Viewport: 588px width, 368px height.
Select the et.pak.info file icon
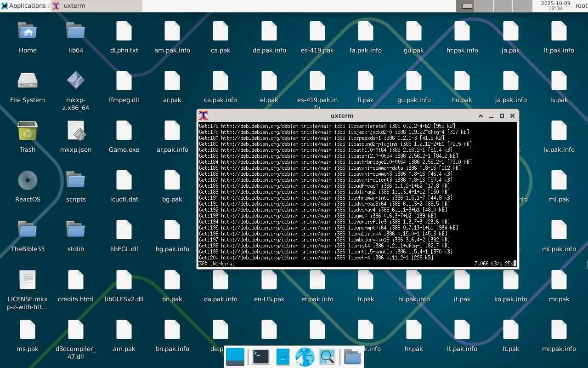click(x=317, y=280)
